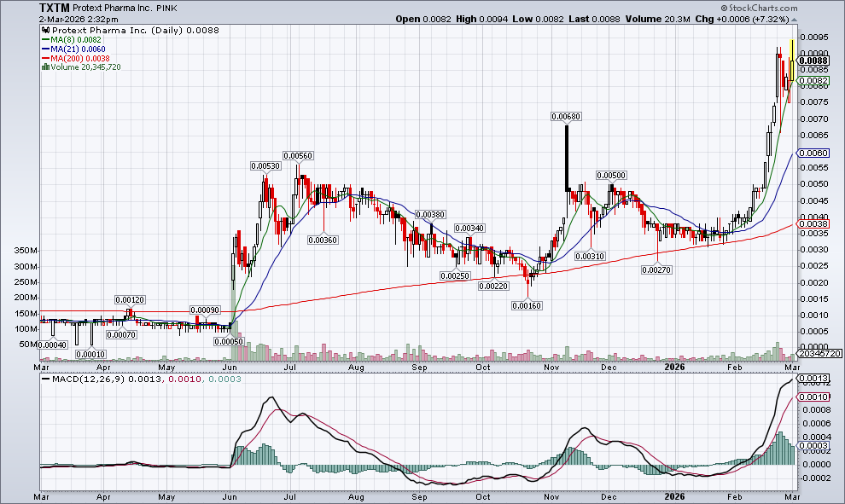Click the blue 0.0060 MA(21) axis tag
This screenshot has width=845, height=504.
[813, 153]
